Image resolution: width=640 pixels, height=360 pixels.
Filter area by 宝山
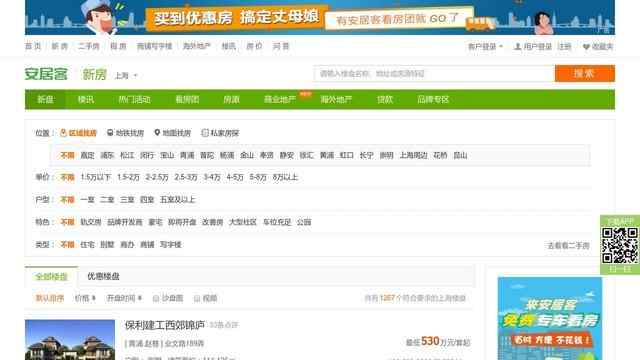click(x=167, y=155)
